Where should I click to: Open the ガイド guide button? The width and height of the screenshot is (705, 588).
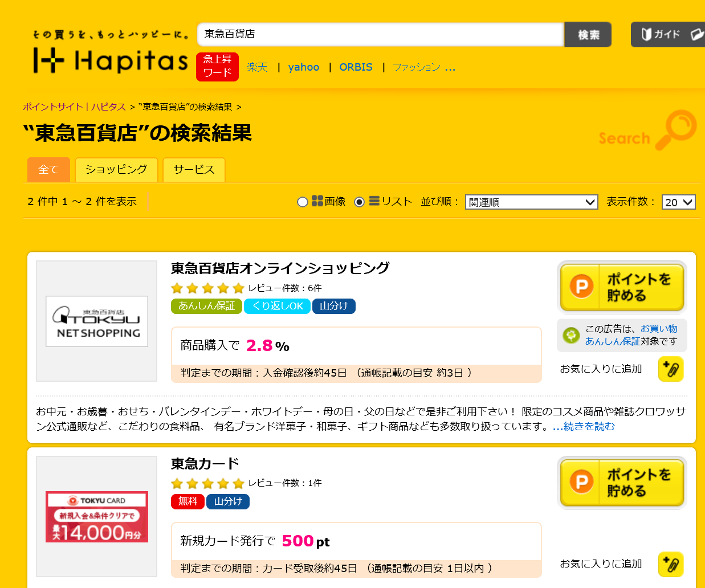pos(667,34)
